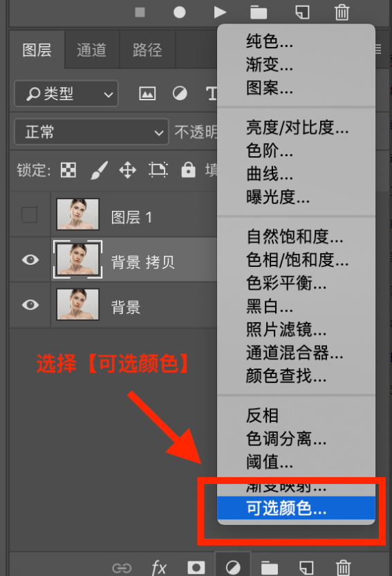Switch to the 图层 tab
The height and width of the screenshot is (576, 392).
tap(37, 50)
